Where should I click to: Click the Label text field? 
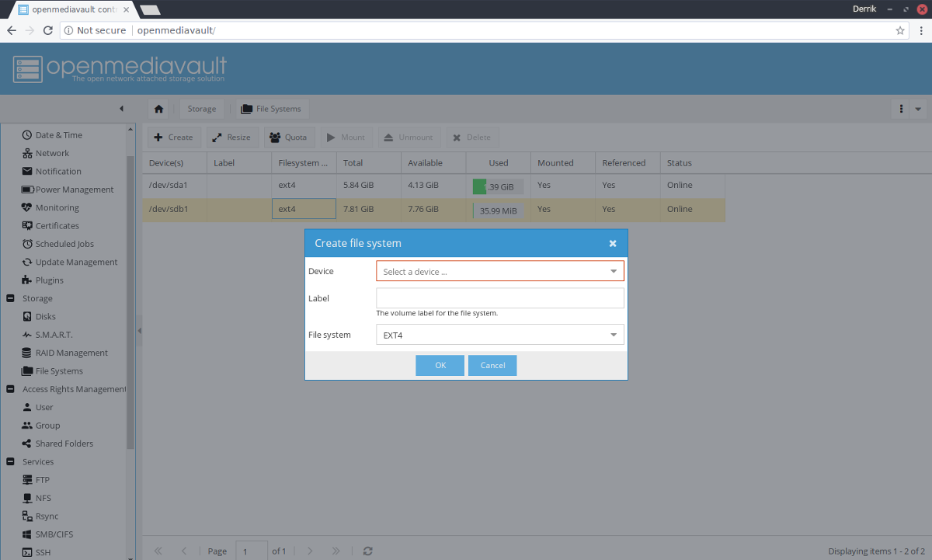tap(500, 298)
